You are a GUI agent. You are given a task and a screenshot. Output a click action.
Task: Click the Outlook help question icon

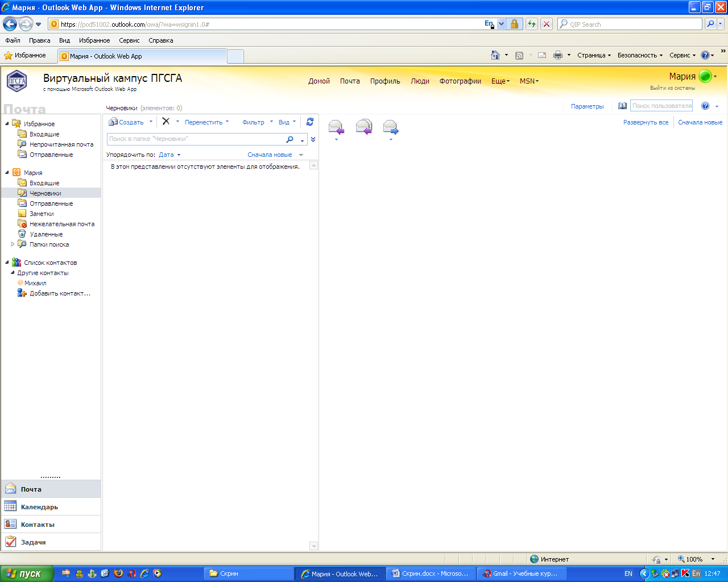(x=705, y=106)
